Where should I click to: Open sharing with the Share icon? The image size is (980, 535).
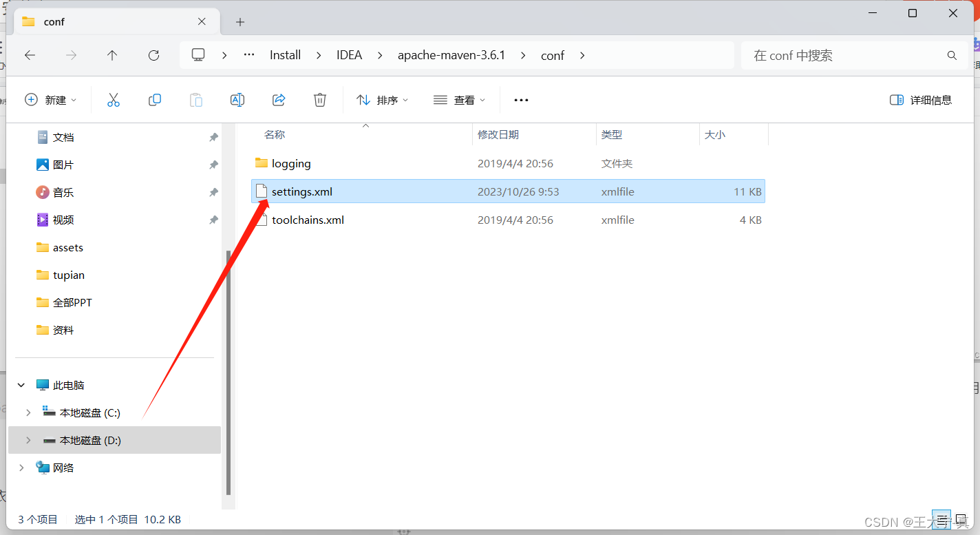(x=279, y=100)
